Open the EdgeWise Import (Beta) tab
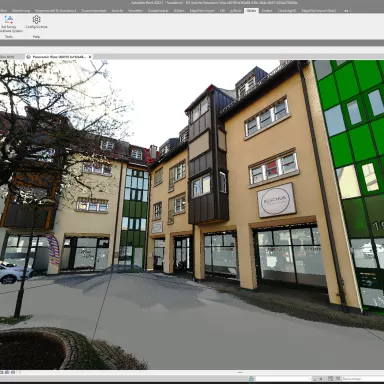This screenshot has width=384, height=384. (x=319, y=10)
